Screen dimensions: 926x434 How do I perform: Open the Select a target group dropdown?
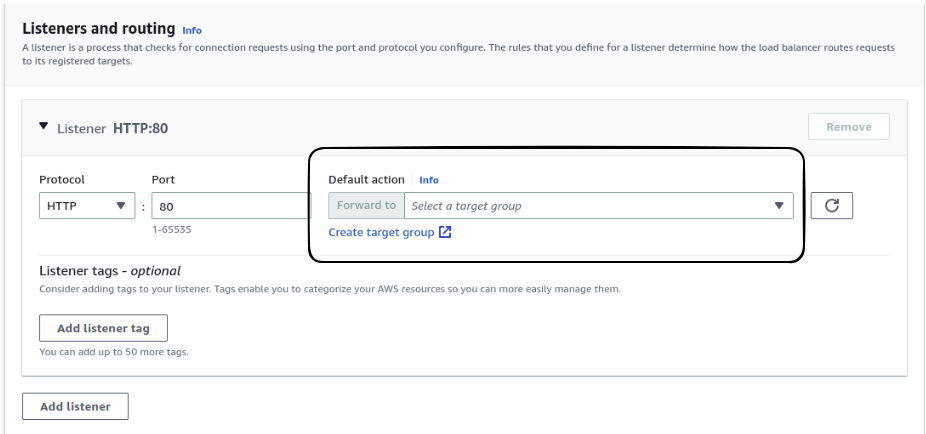pyautogui.click(x=590, y=206)
